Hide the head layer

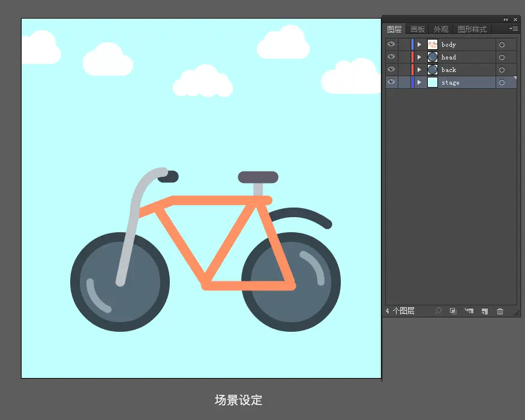tap(391, 56)
